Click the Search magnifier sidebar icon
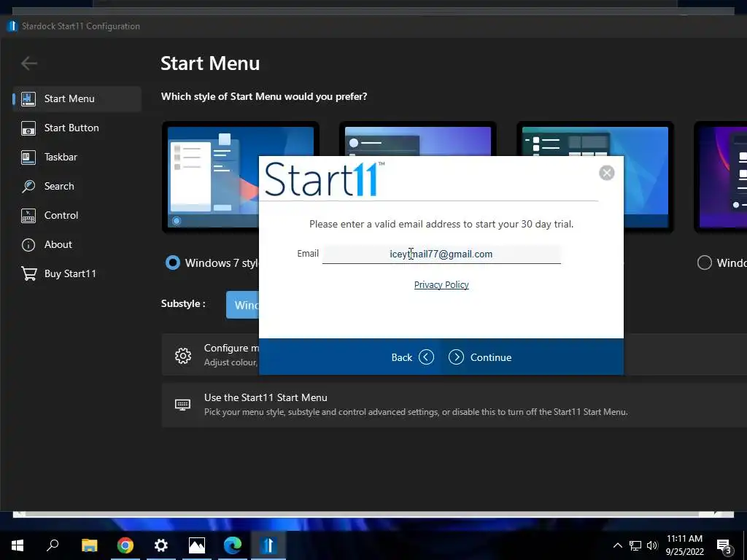The height and width of the screenshot is (560, 747). (28, 186)
